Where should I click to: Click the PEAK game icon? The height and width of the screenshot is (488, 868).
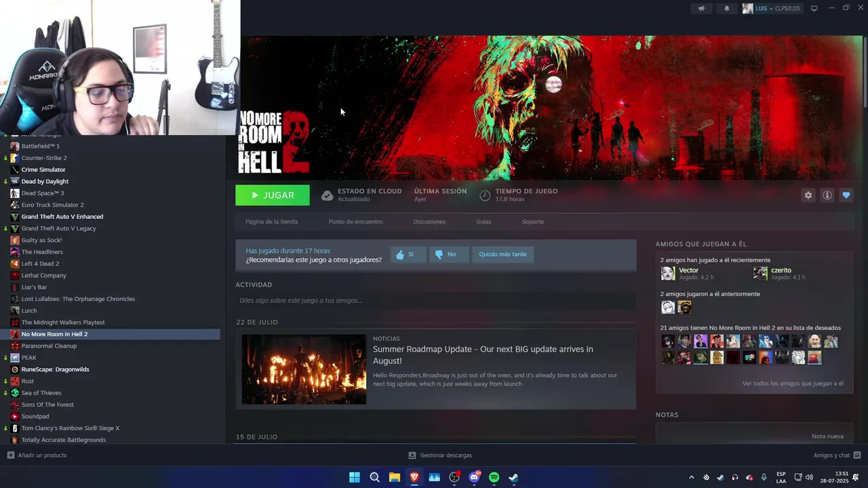(x=15, y=357)
